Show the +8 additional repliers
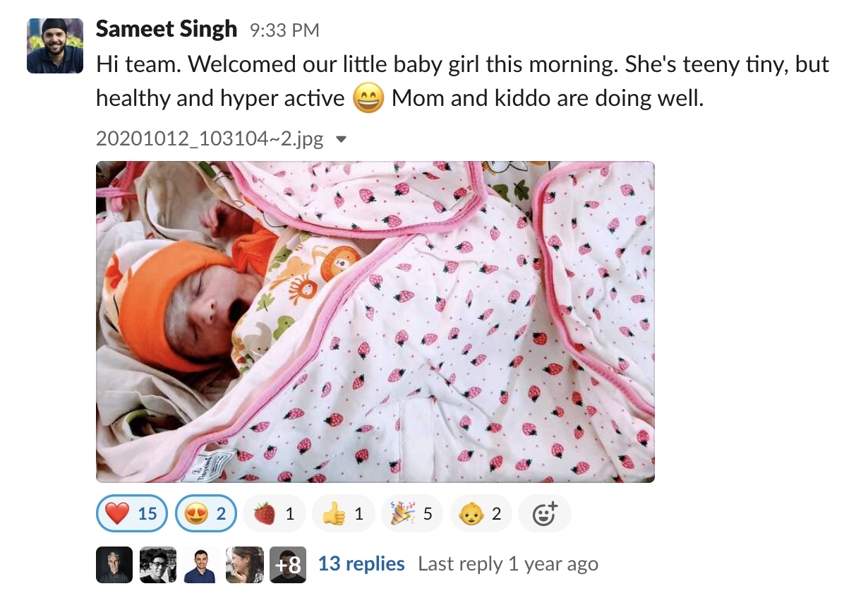This screenshot has width=868, height=603. [288, 564]
